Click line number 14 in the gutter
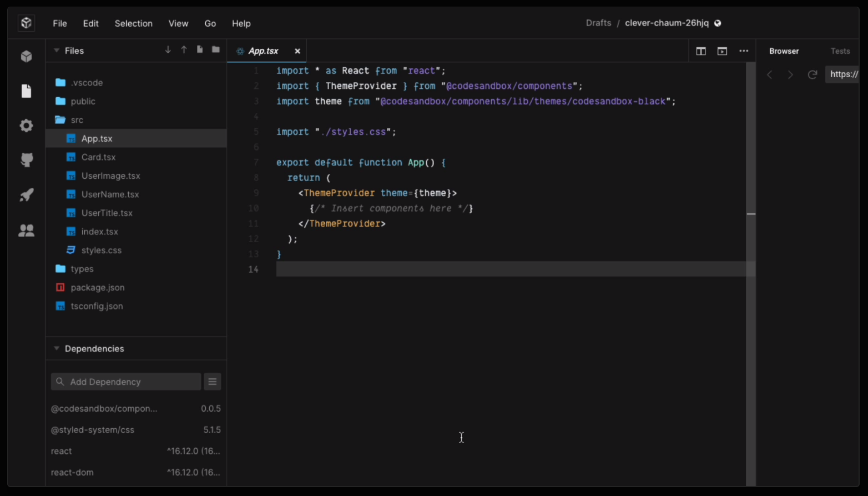 coord(253,269)
